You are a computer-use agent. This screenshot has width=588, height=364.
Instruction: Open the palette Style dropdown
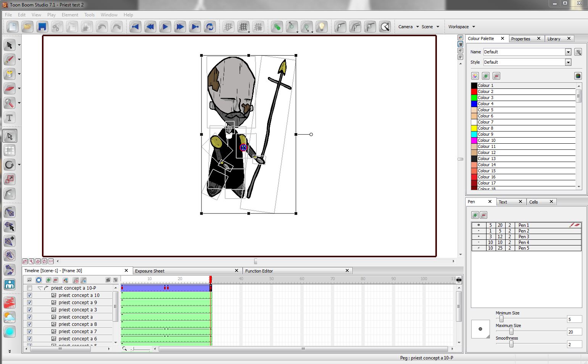click(568, 62)
